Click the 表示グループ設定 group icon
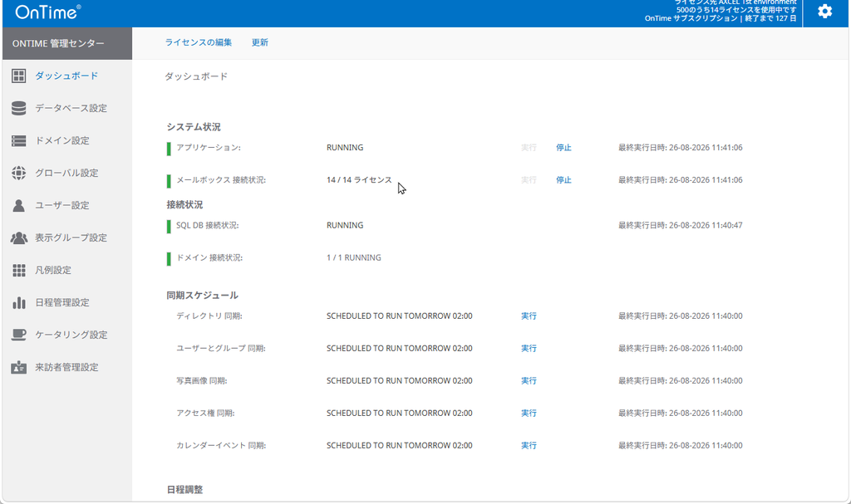Image resolution: width=851 pixels, height=504 pixels. point(19,237)
